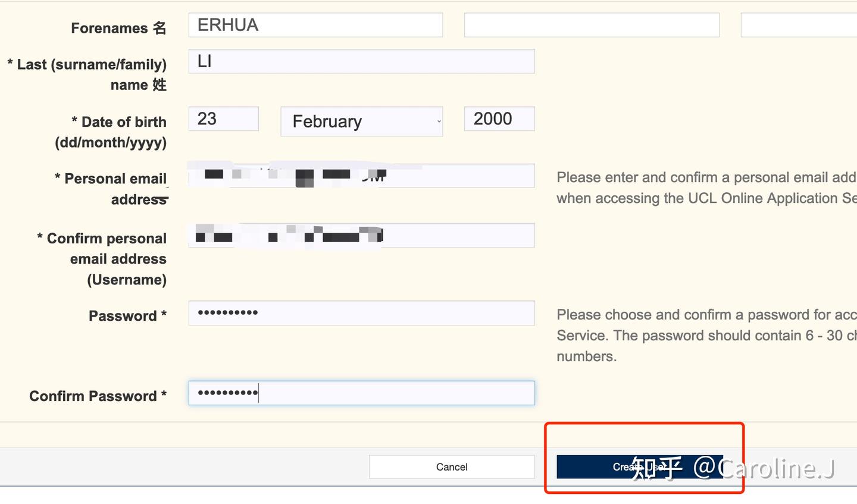Viewport: 857px width, 504px height.
Task: Open the February month dropdown
Action: tap(361, 121)
